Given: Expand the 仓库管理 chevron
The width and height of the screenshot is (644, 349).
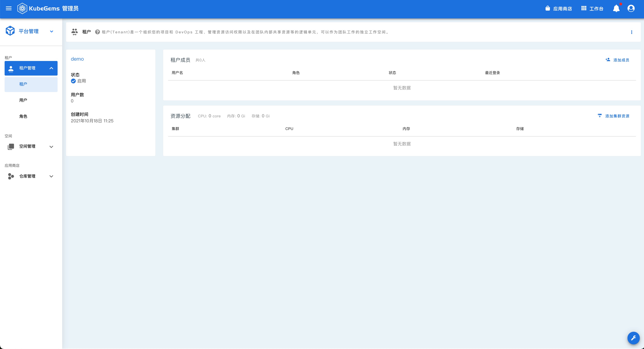Looking at the screenshot, I should pyautogui.click(x=51, y=176).
